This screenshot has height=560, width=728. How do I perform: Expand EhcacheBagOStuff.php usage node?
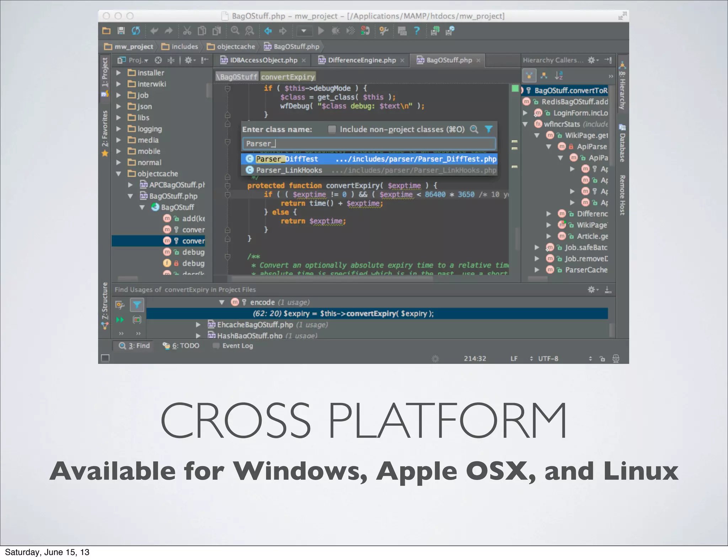click(x=198, y=325)
